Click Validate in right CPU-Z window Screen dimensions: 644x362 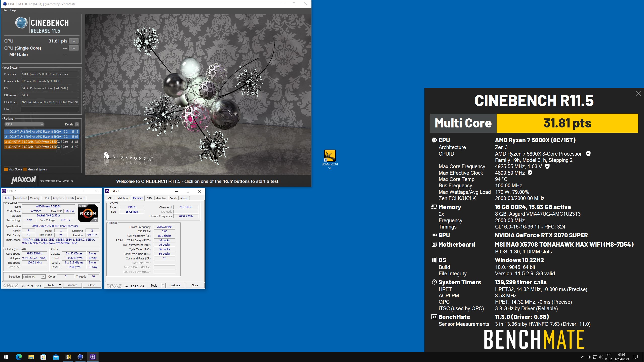(175, 285)
